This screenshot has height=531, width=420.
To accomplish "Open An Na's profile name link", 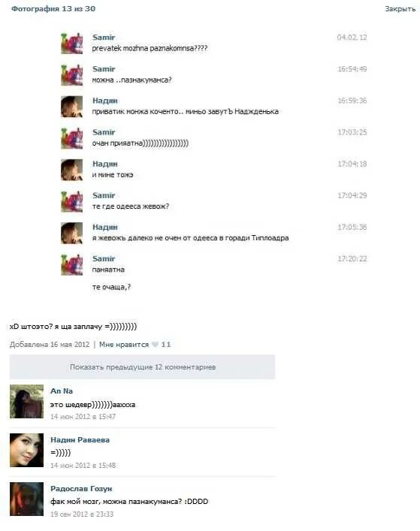I will [62, 391].
